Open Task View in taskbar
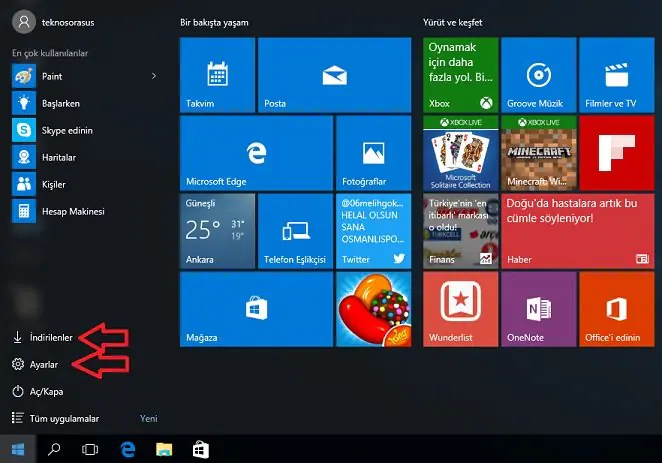This screenshot has width=662, height=463. coord(89,450)
